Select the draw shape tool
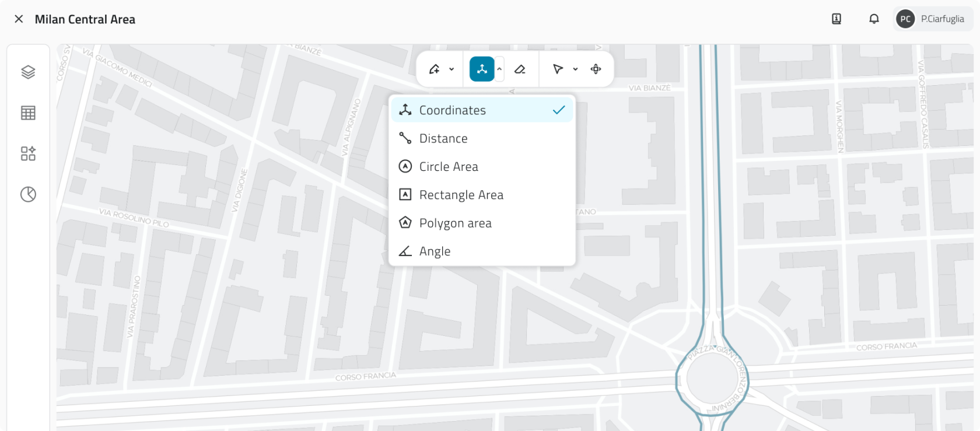 [x=435, y=69]
